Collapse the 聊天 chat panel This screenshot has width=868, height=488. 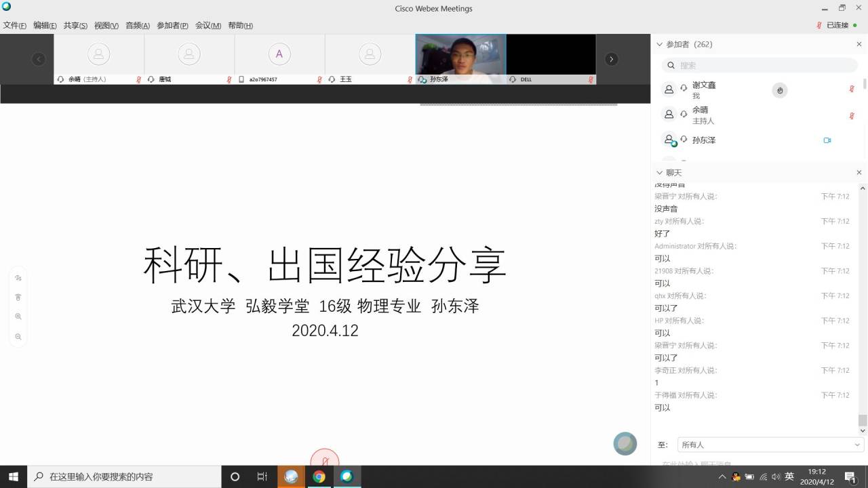[x=659, y=173]
